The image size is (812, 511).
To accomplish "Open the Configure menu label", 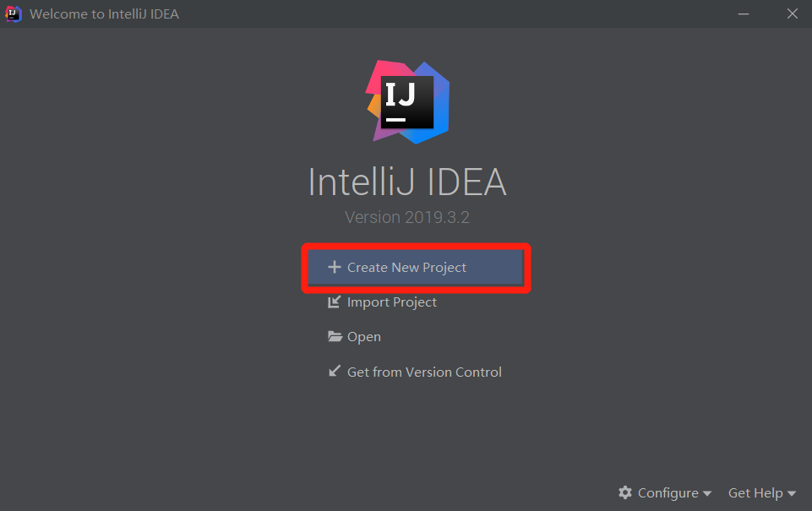I will pos(668,492).
